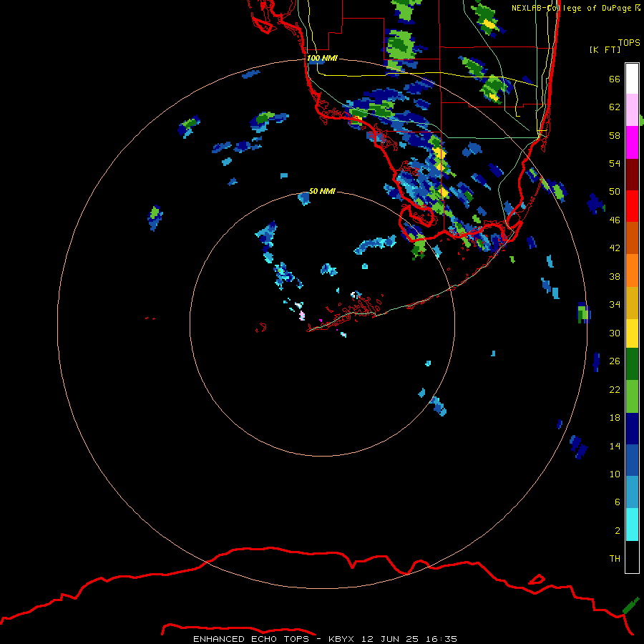Click the magenta legend swatch between 58 and 54
644x644 pixels.
click(x=632, y=142)
